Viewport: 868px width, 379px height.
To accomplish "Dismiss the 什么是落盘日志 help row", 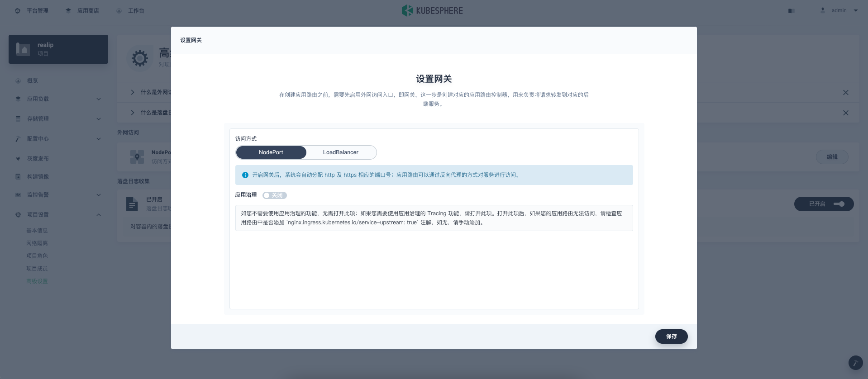I will pyautogui.click(x=846, y=113).
